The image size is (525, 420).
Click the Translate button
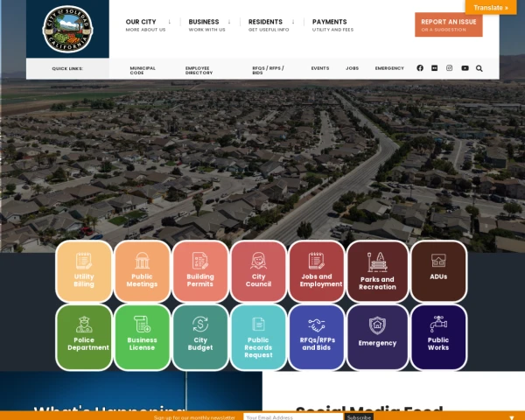click(x=490, y=7)
